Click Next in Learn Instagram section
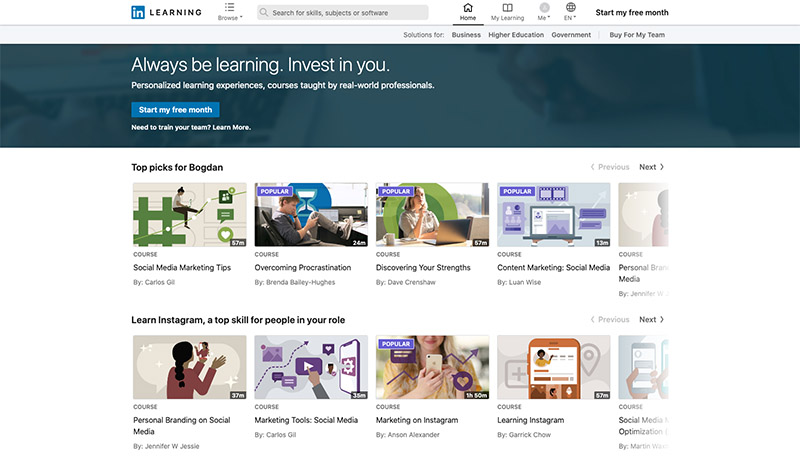Image resolution: width=800 pixels, height=460 pixels. point(652,319)
